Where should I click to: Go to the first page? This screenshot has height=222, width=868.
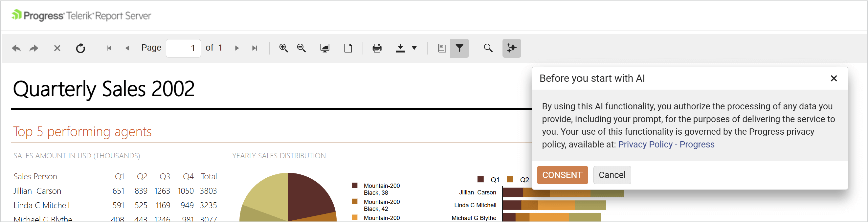tap(109, 48)
